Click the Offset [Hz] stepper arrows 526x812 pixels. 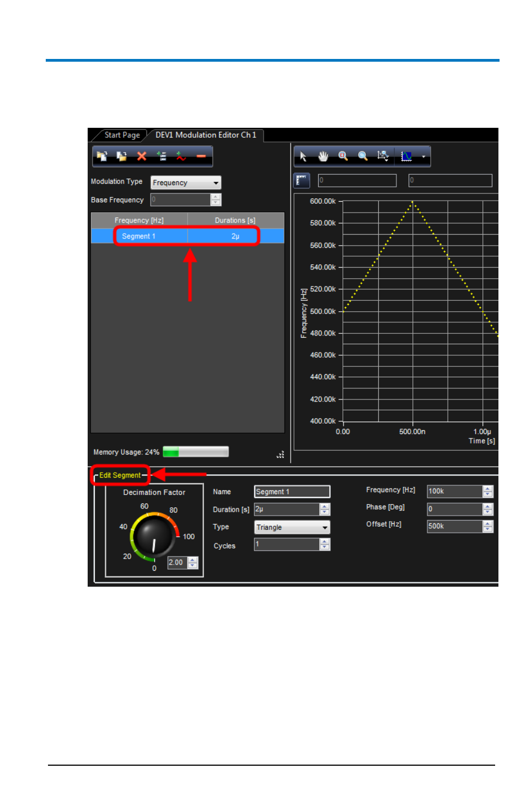(x=488, y=526)
